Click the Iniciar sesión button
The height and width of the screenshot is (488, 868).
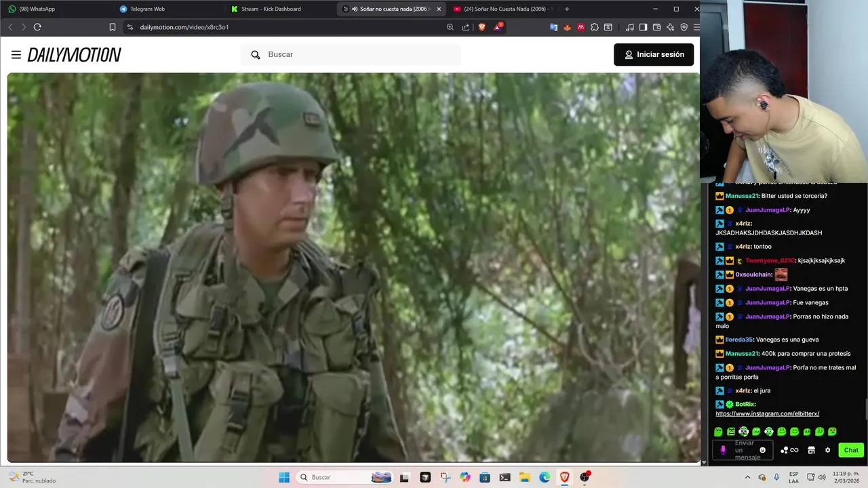[x=654, y=54]
